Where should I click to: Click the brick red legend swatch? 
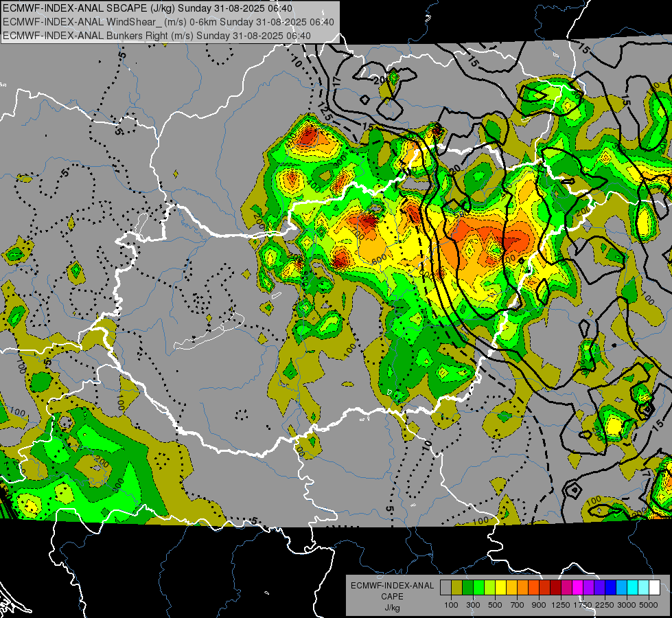pos(545,587)
